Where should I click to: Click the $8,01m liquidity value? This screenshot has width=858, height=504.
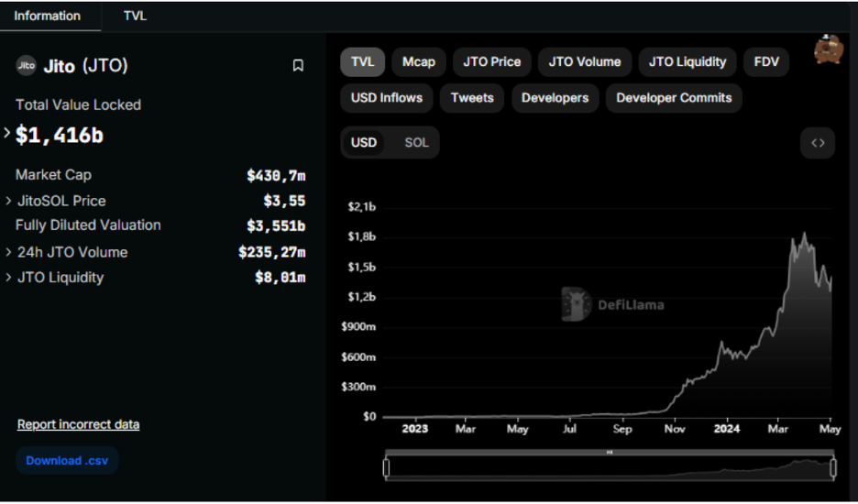[x=280, y=278]
